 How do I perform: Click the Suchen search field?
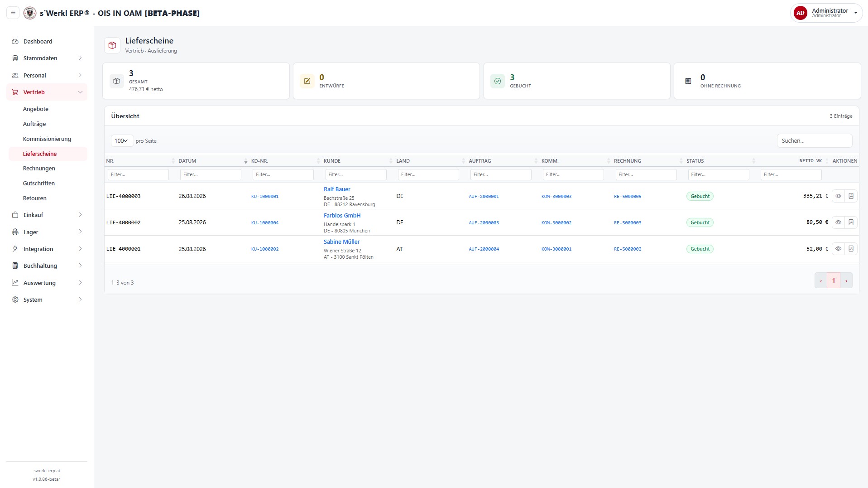tap(815, 141)
